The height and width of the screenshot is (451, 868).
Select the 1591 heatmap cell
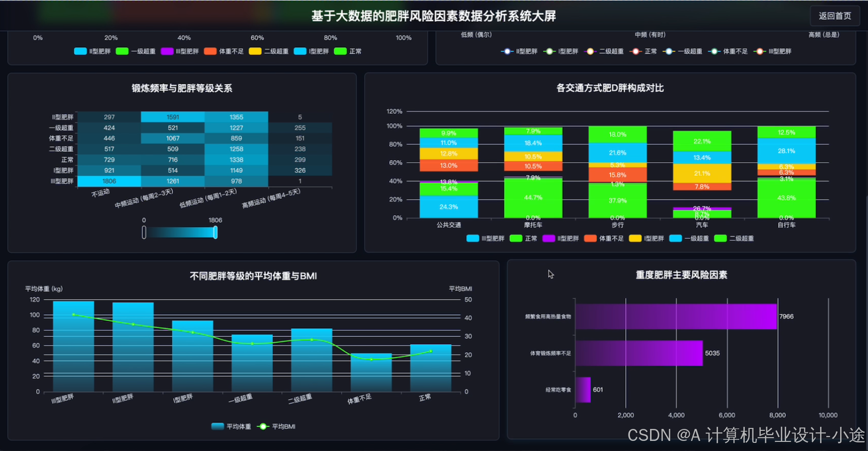(x=173, y=117)
